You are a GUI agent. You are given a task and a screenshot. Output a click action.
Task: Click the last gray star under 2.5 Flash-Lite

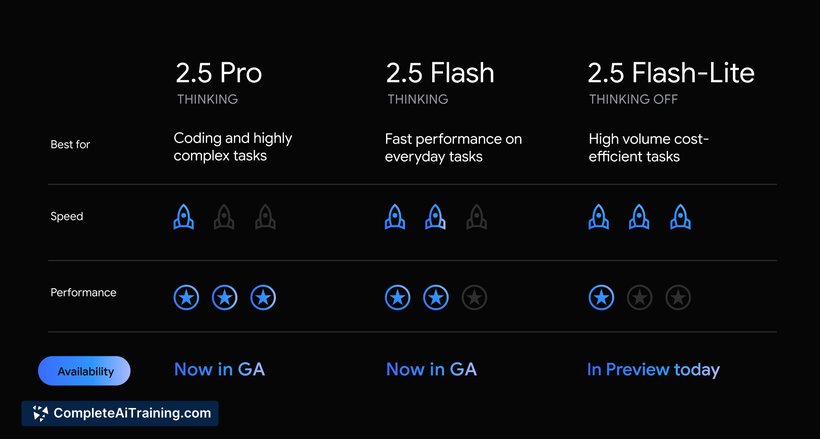pyautogui.click(x=678, y=298)
